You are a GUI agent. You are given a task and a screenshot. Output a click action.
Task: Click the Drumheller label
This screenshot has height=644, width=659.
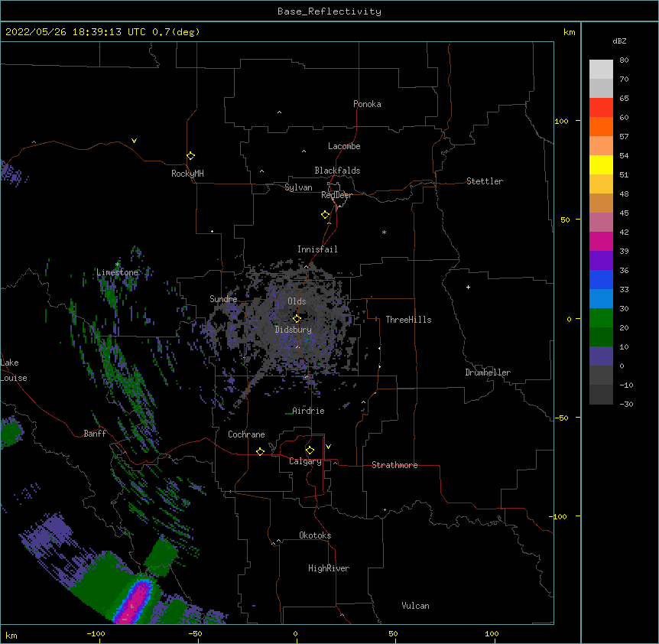coord(488,372)
